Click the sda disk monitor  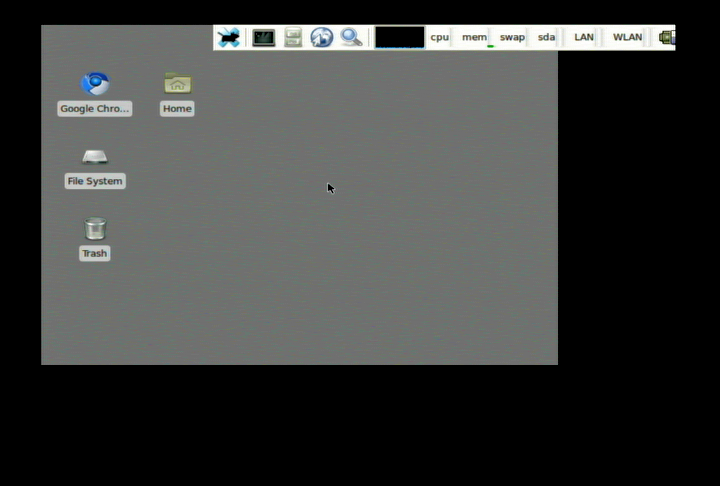pos(546,37)
